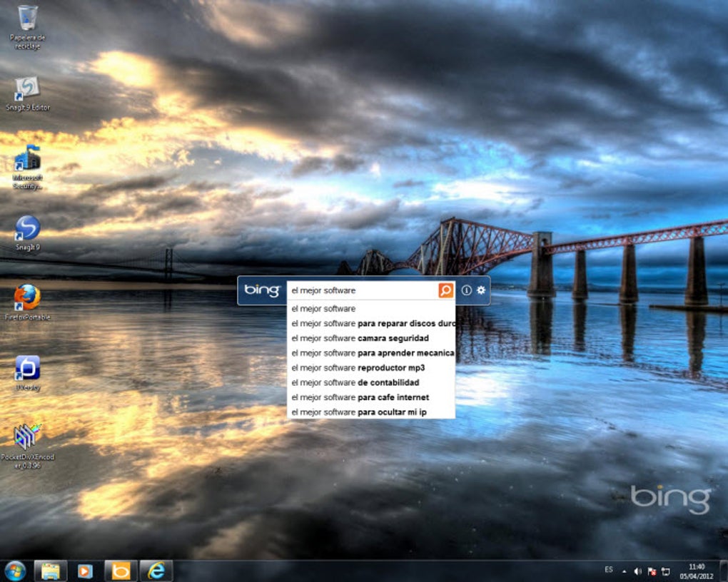Show hidden tray icons arrow
Screen dimensions: 728x582
625,571
